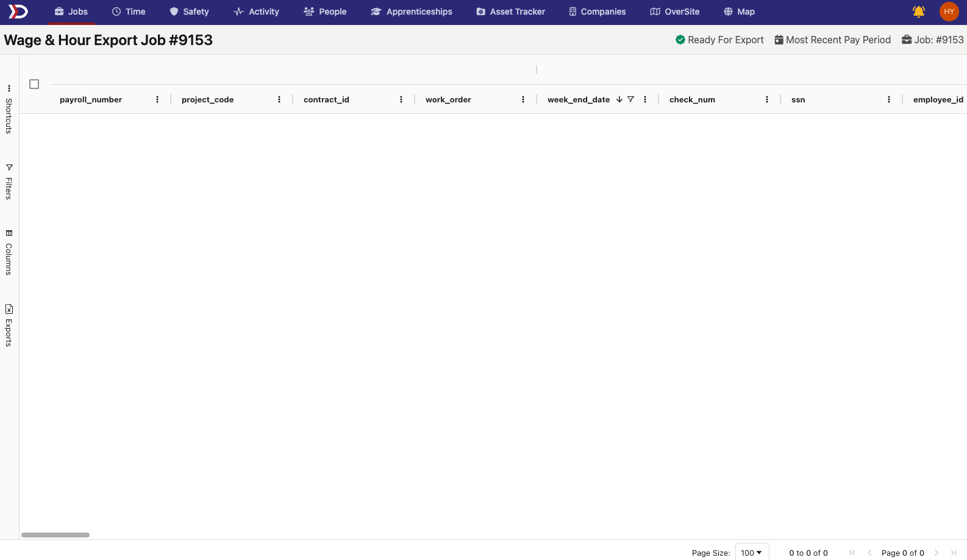The width and height of the screenshot is (967, 560).
Task: Open the OverSite section
Action: (x=675, y=12)
